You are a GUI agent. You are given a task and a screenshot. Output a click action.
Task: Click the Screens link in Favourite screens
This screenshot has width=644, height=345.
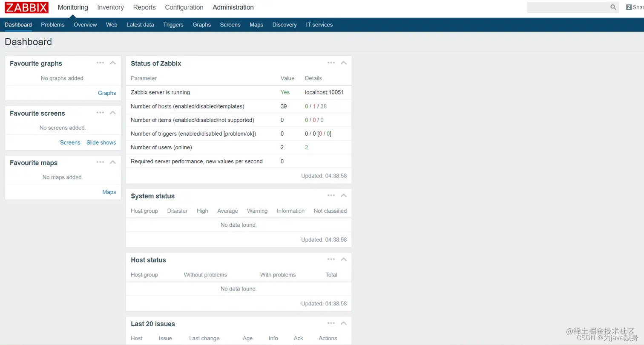(x=70, y=143)
